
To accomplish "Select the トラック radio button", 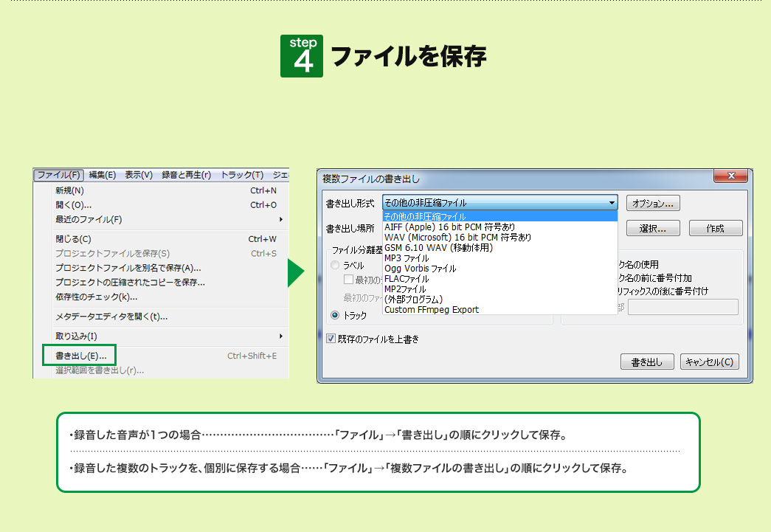I will [335, 315].
